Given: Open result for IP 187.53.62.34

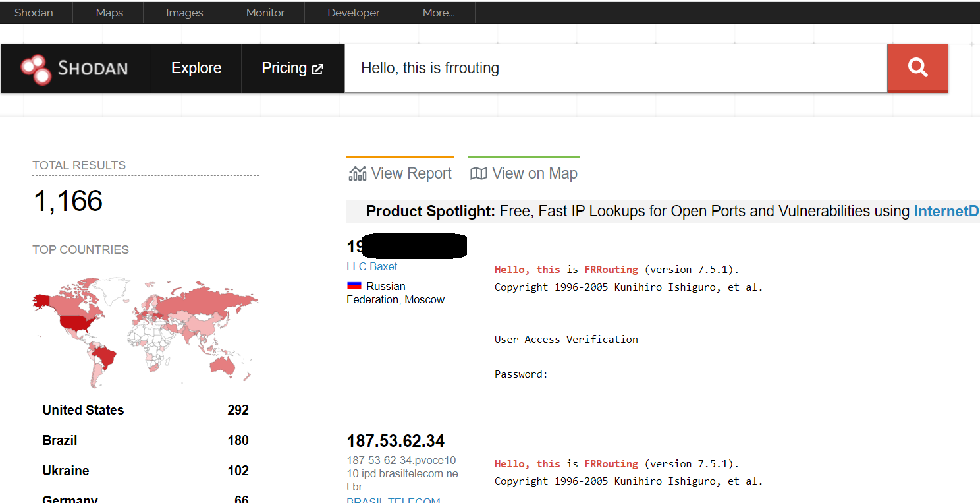Looking at the screenshot, I should [x=395, y=440].
